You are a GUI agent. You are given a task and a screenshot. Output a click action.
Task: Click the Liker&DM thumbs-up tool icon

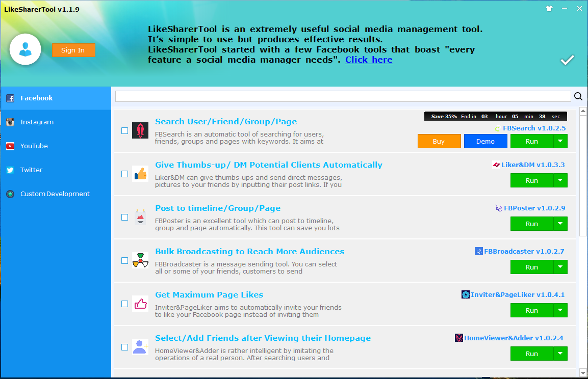[x=140, y=174]
